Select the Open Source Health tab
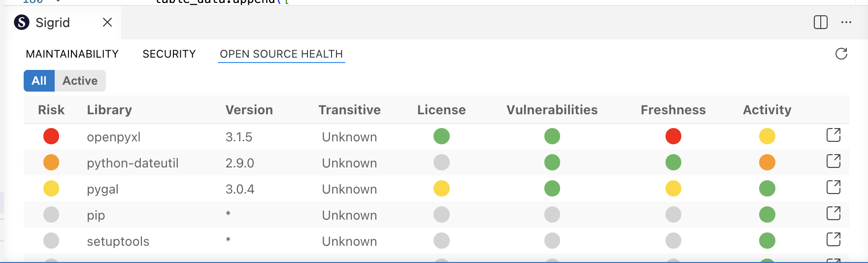Image resolution: width=868 pixels, height=263 pixels. 281,54
